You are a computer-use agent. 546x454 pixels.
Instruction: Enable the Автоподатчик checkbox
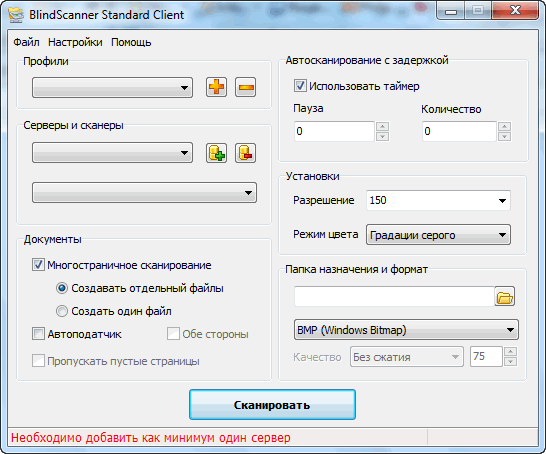click(38, 334)
